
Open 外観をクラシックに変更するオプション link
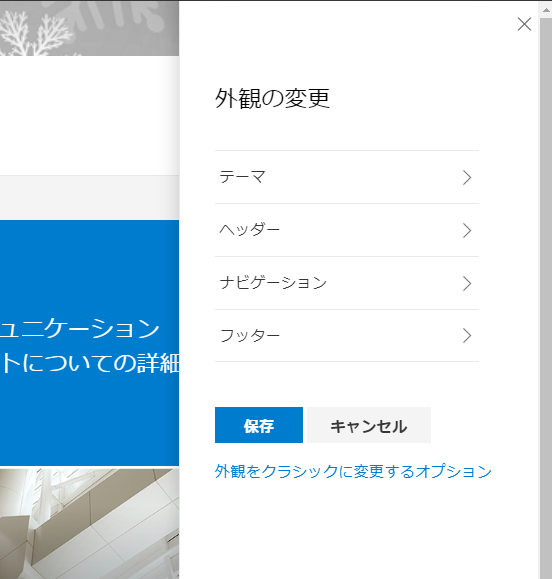[x=353, y=472]
